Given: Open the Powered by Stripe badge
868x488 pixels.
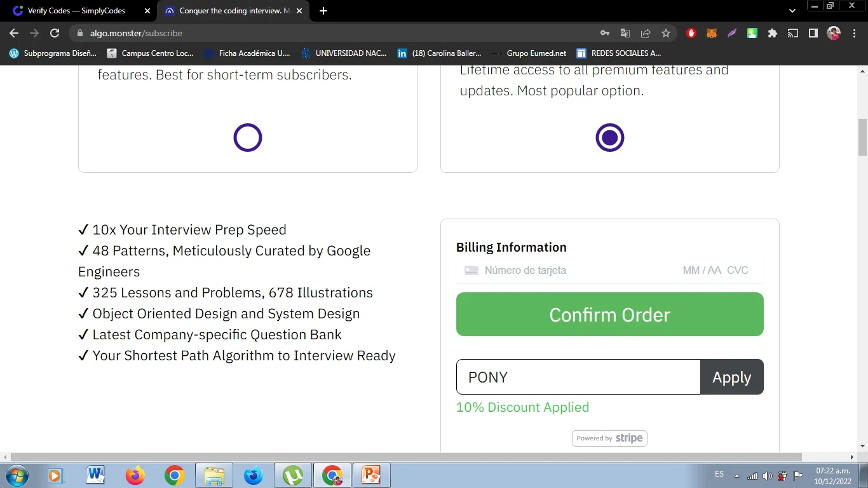Looking at the screenshot, I should pyautogui.click(x=610, y=438).
